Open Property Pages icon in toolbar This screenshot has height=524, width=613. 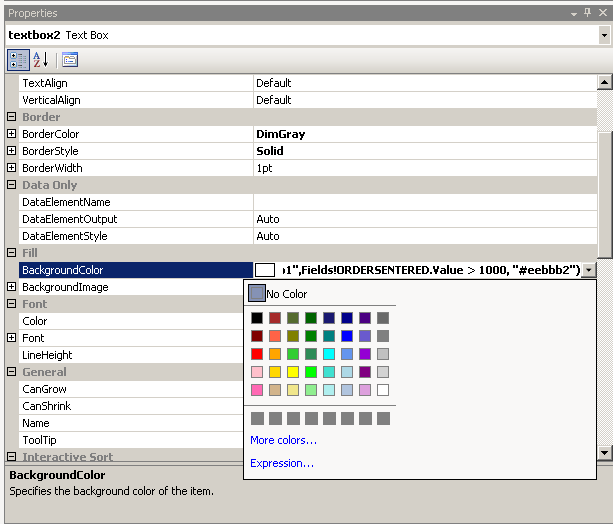70,59
